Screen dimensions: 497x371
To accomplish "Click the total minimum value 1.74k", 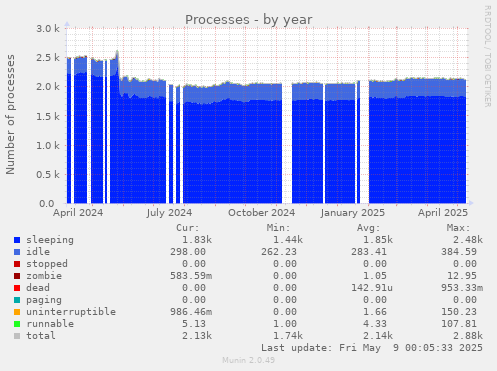I will (x=288, y=336).
